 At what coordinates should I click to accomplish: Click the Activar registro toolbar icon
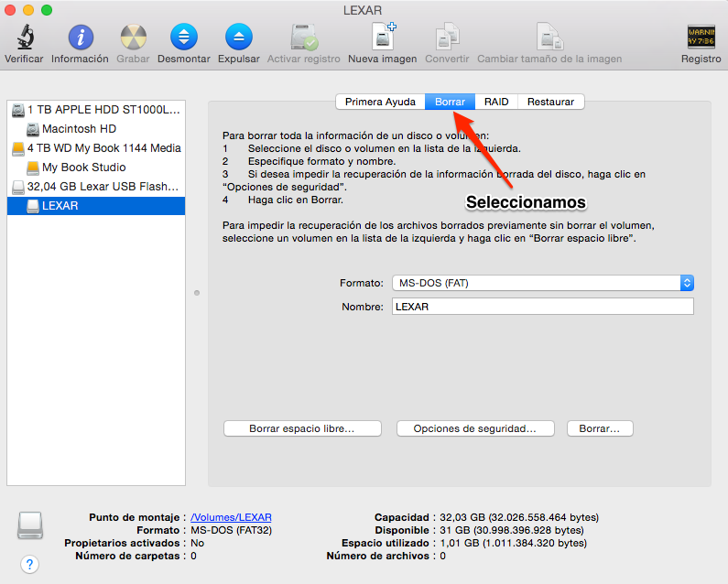[304, 38]
